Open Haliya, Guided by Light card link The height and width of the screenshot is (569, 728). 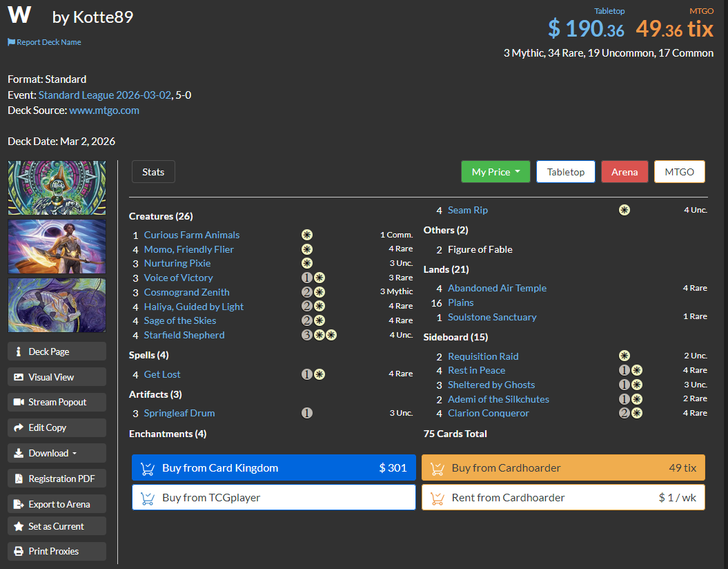click(x=194, y=307)
